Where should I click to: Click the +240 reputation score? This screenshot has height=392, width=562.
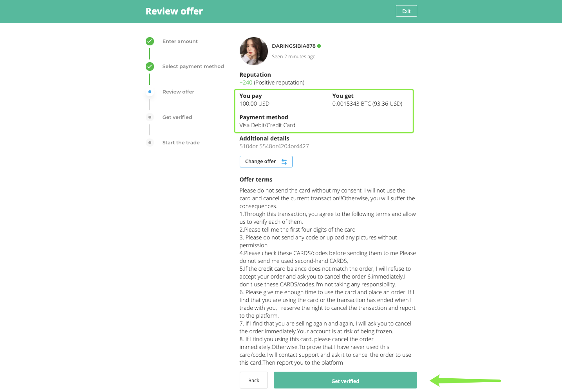click(x=246, y=83)
